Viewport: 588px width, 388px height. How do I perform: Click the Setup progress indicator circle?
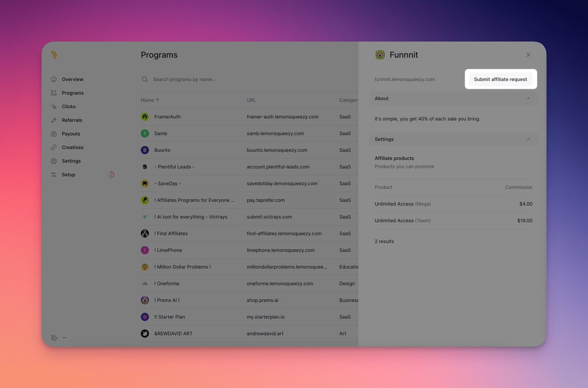111,175
